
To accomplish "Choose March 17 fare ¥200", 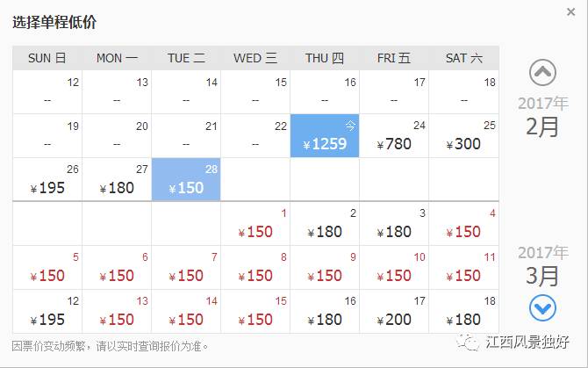I will (393, 312).
